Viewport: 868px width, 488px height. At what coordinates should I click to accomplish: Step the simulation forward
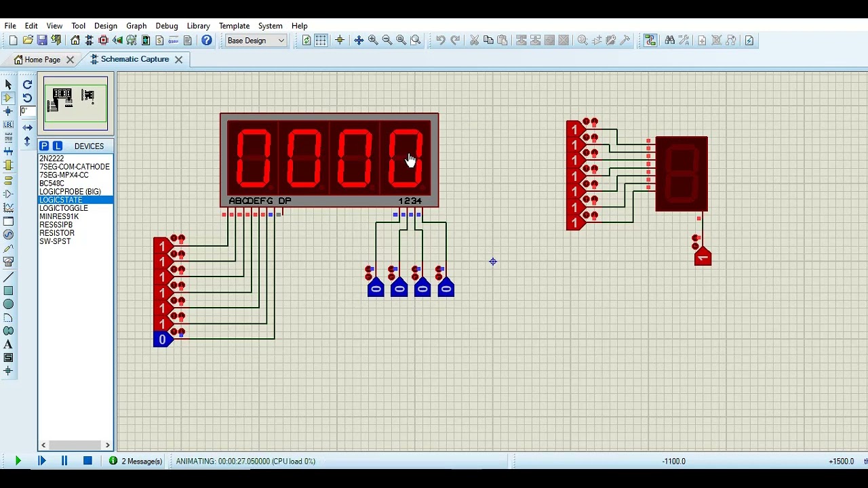coord(41,461)
